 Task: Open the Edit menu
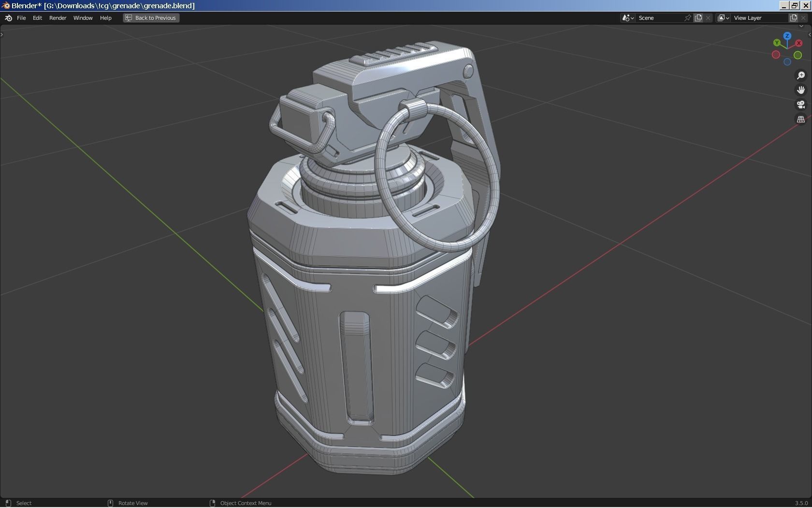pyautogui.click(x=37, y=18)
